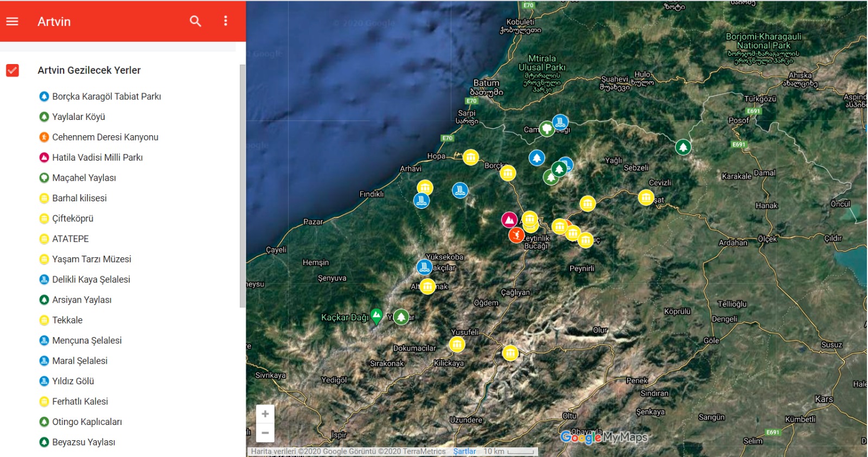Click the orange icon beside Cehennem Deresi Kanyonu
Screen dimensions: 868x457
coord(44,137)
